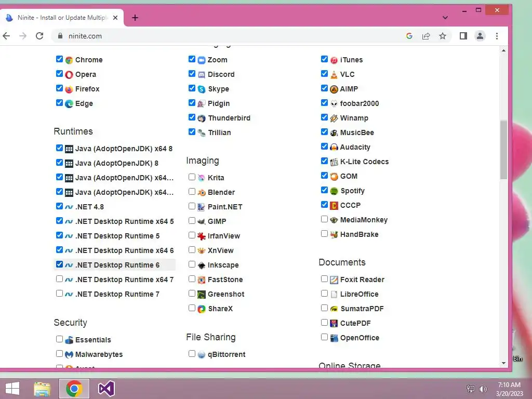Click the Trillian label

[x=219, y=132]
